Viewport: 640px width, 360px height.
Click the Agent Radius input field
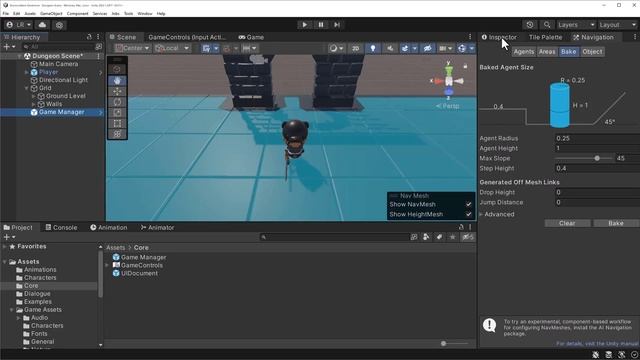598,138
